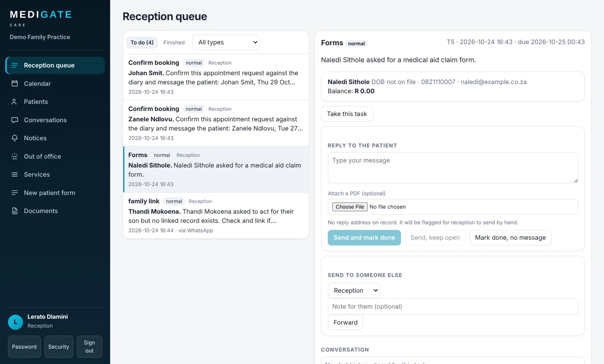Click the Conversations chat bubble icon
The image size is (604, 364).
click(x=14, y=120)
